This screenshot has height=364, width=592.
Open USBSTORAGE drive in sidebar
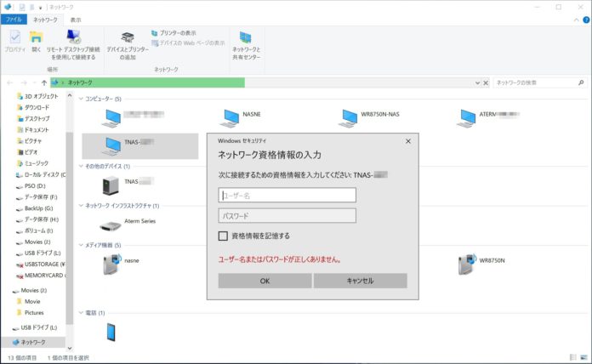coord(41,264)
